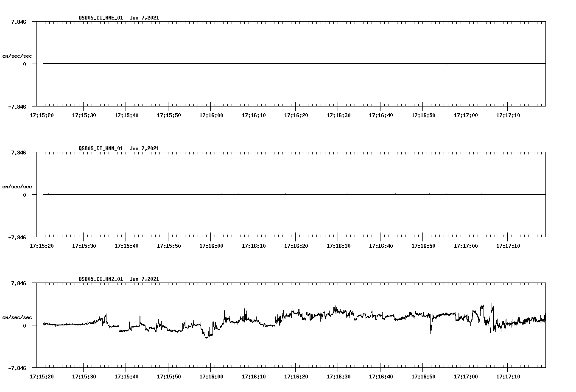The image size is (576, 392).
Task: Click the 17:15:50 time label under HNE plot
Action: tap(169, 115)
